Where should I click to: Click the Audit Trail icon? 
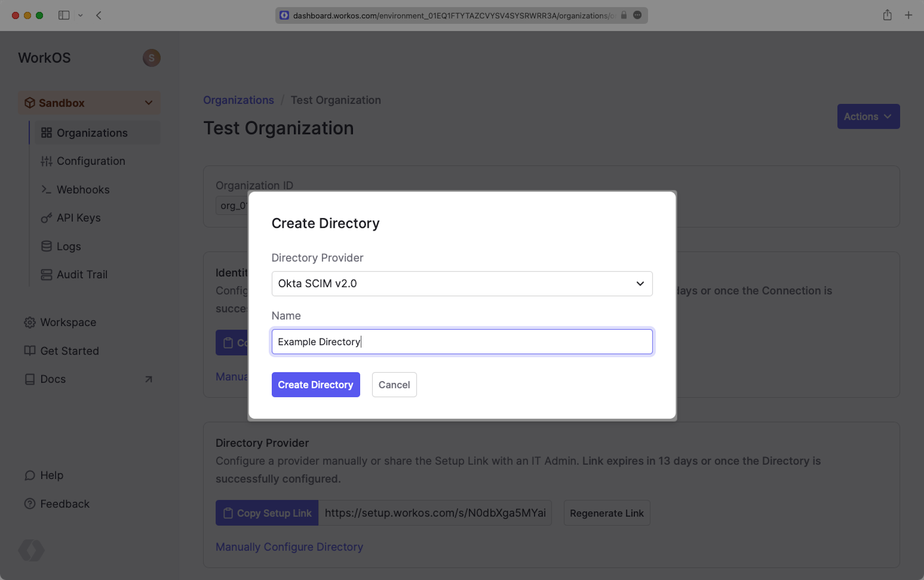(46, 275)
